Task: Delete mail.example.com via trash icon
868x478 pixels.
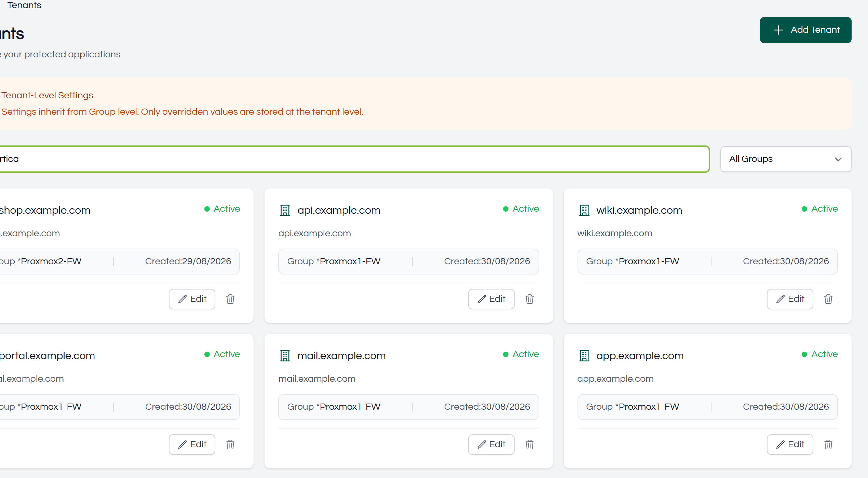Action: click(530, 445)
